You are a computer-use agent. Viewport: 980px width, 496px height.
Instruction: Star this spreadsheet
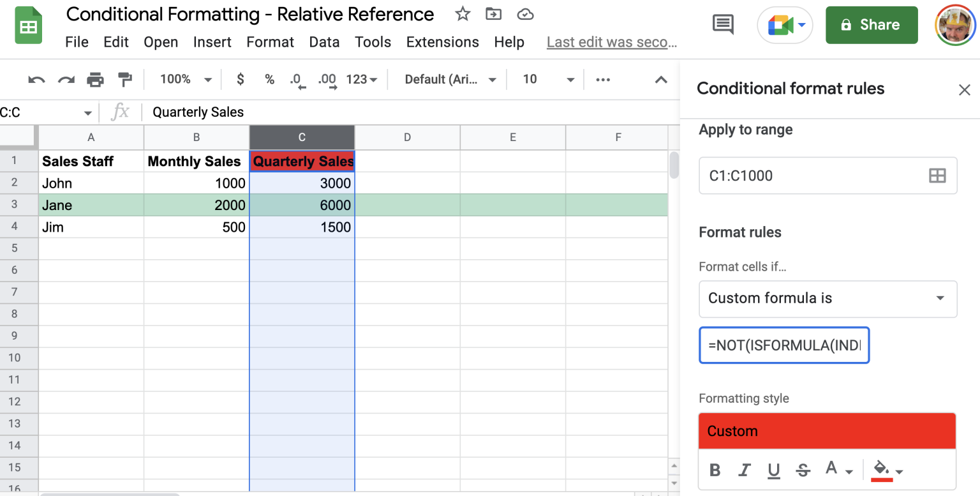point(462,13)
